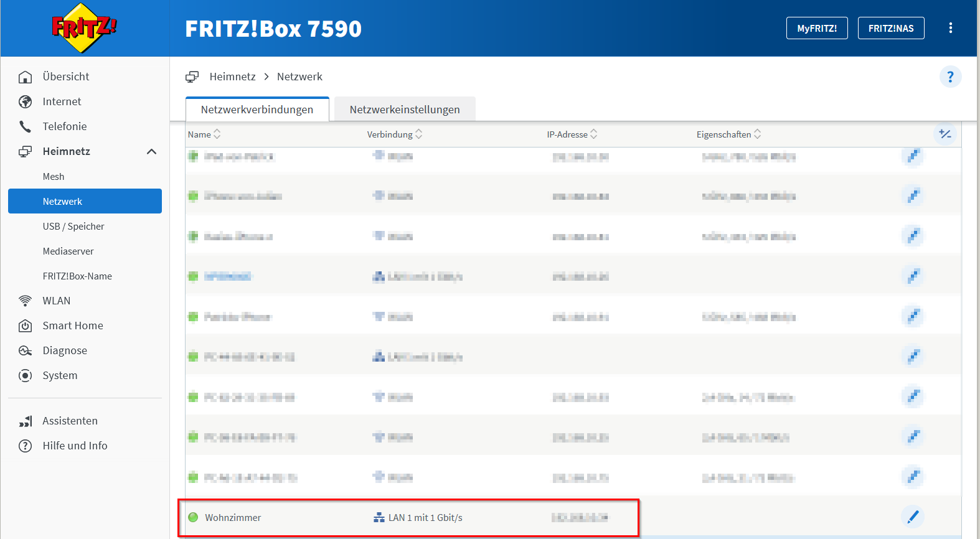Click the Diagnose pulse icon
Image resolution: width=980 pixels, height=539 pixels.
coord(25,350)
